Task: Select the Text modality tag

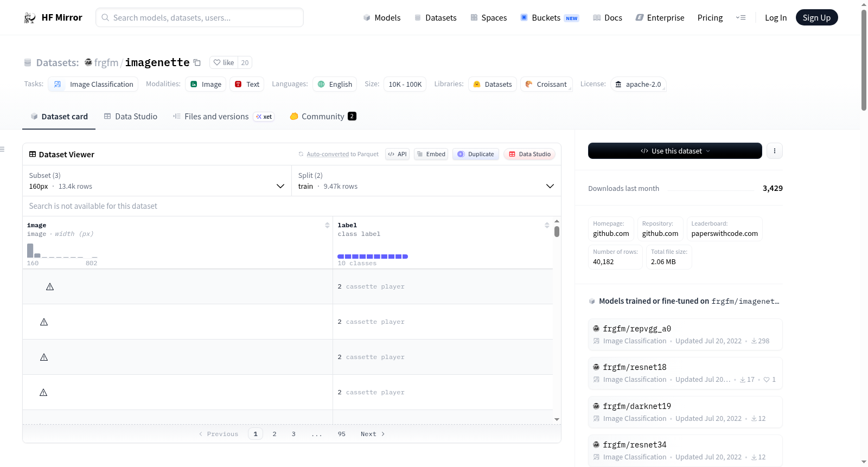Action: (x=247, y=84)
